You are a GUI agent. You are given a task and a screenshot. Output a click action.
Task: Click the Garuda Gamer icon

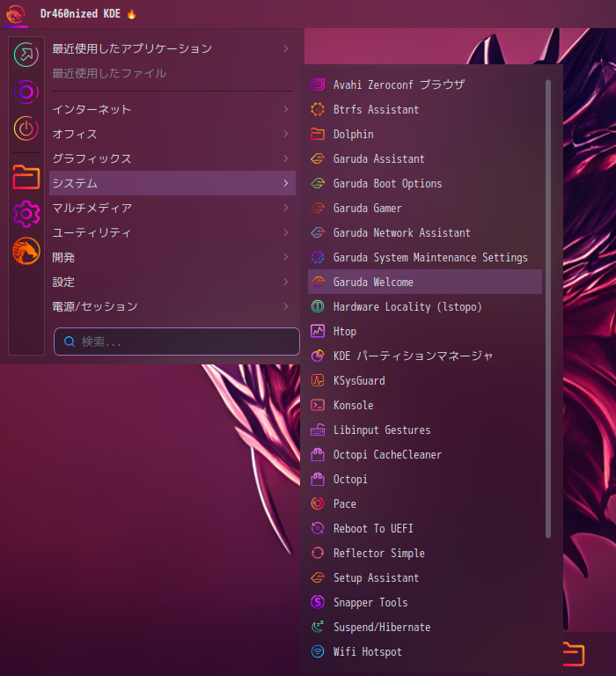(318, 208)
